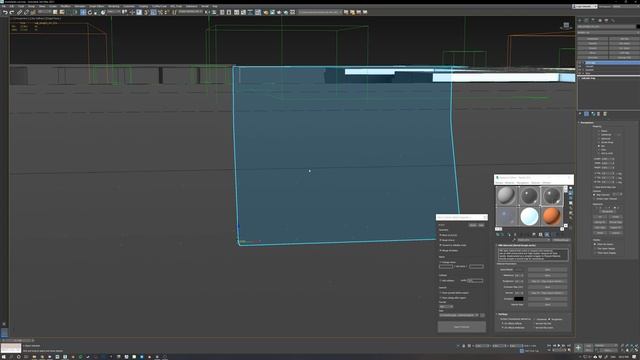Click the Pin Stack icon below modifier stack
Image resolution: width=640 pixels, height=360 pixels.
tap(580, 114)
